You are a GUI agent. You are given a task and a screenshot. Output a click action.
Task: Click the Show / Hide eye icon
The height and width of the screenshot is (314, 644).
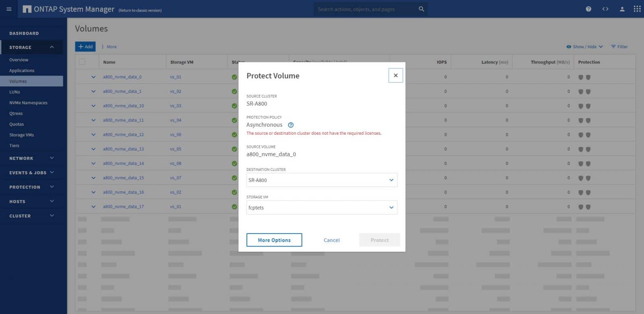coord(569,47)
